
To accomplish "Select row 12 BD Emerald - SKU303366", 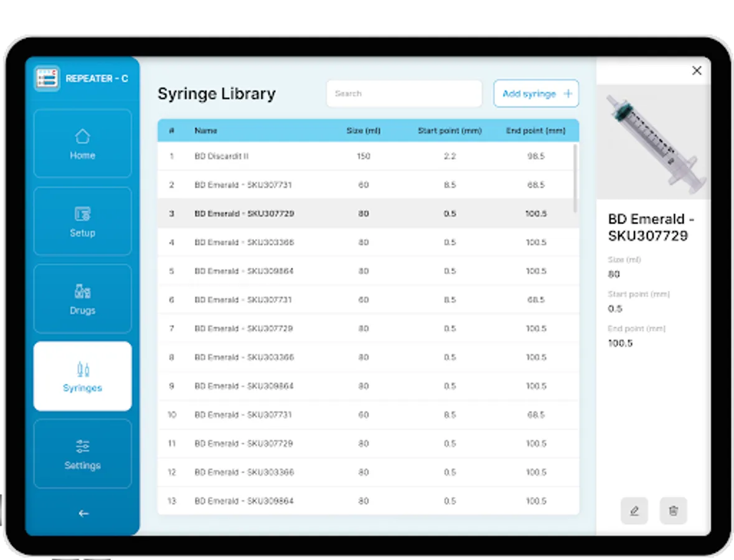I will (368, 472).
